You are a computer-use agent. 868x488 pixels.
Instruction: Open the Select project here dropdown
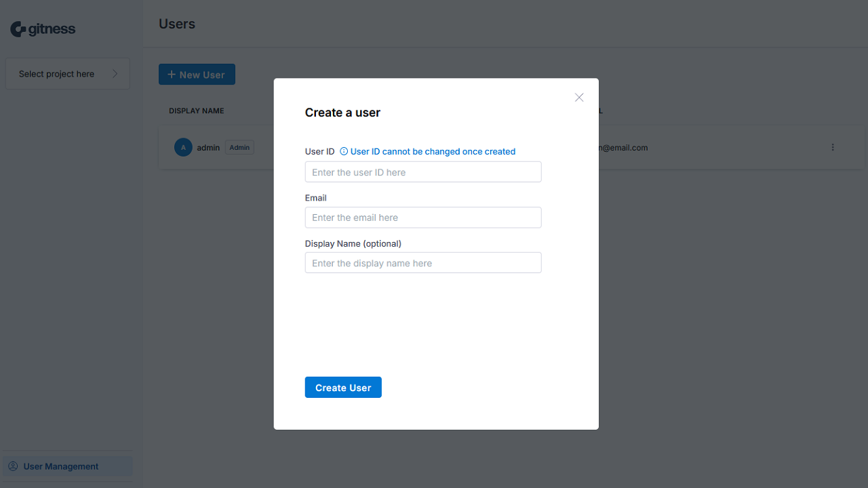point(67,74)
